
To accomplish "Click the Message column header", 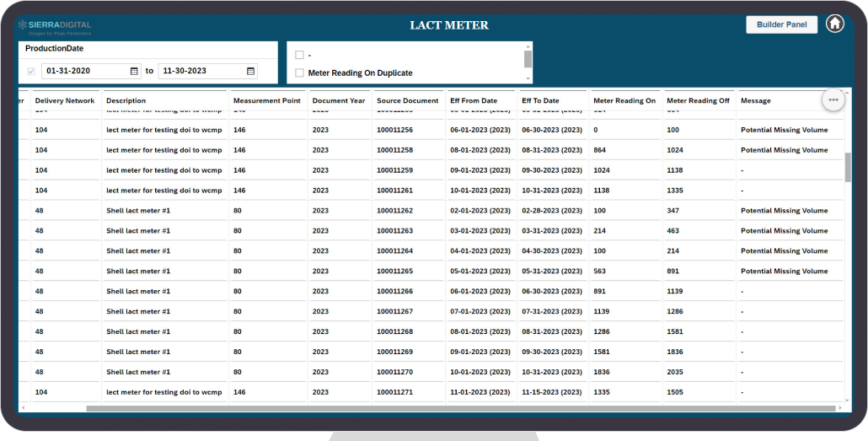I will [x=756, y=100].
